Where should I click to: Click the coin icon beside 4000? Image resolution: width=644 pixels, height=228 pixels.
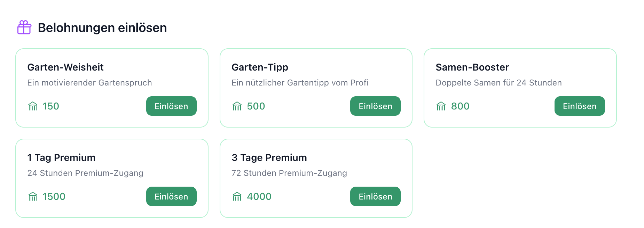coord(237,196)
